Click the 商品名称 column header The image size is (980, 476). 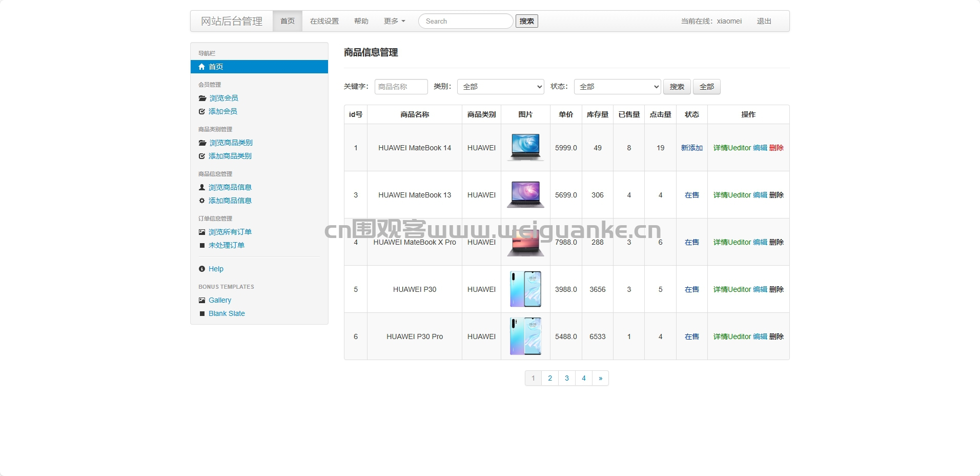pyautogui.click(x=415, y=114)
